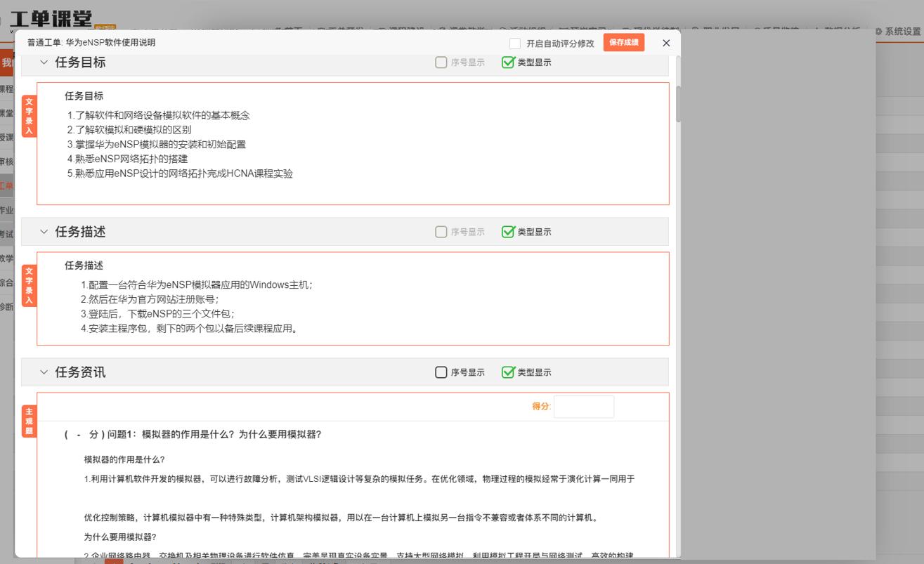Screen dimensions: 924x564
Task: Click the 主观题 tag beside question 1
Action: [29, 421]
